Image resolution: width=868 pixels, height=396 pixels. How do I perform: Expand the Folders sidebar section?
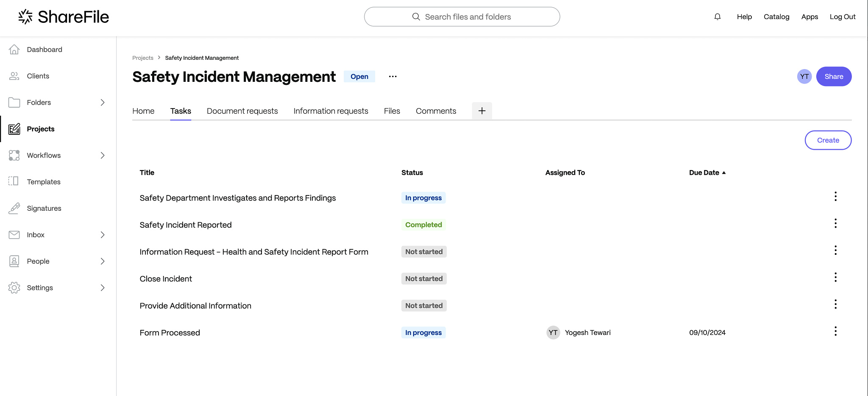[x=103, y=102]
